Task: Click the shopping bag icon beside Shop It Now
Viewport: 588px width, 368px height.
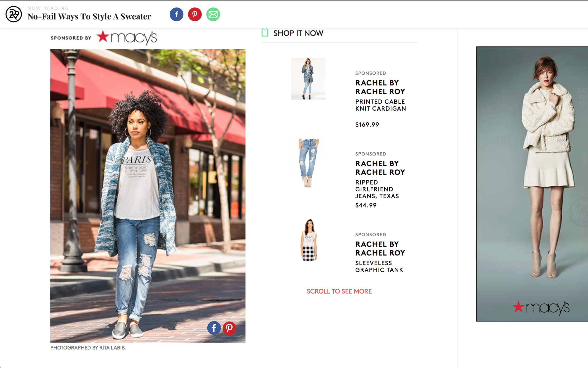Action: [x=265, y=32]
